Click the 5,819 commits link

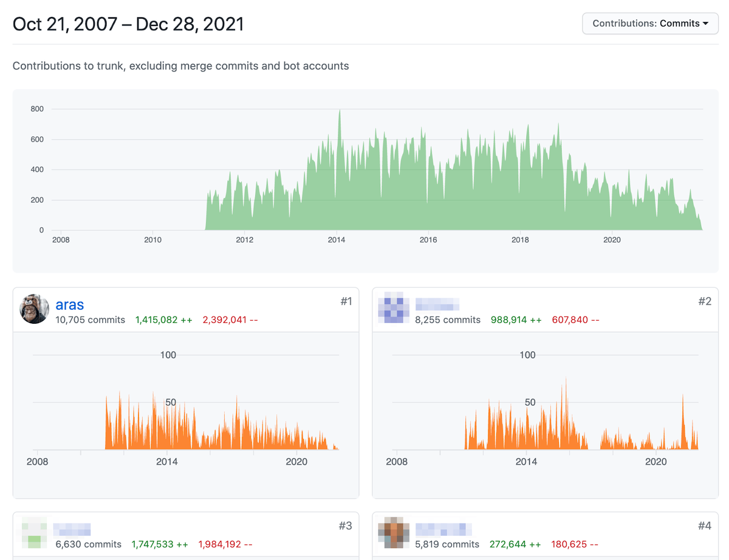point(447,544)
